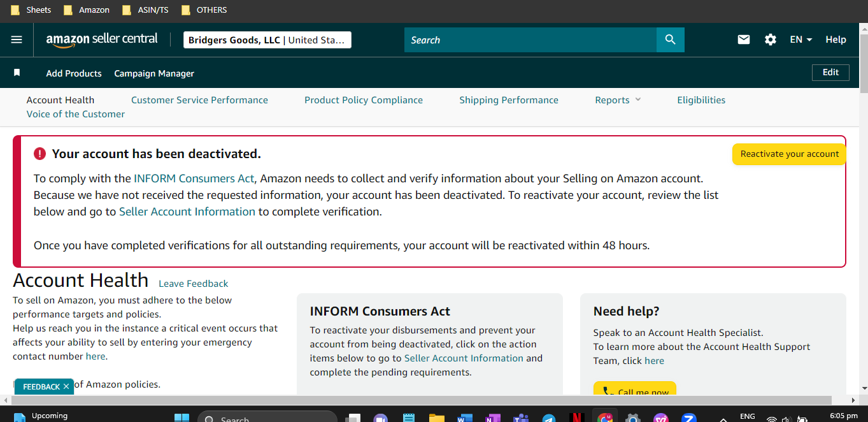Open the hamburger navigation menu

17,40
